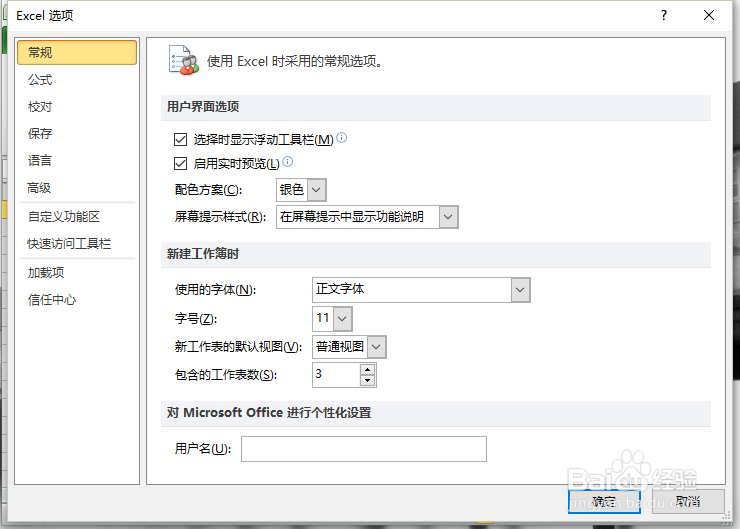Select the 高级 category

77,188
